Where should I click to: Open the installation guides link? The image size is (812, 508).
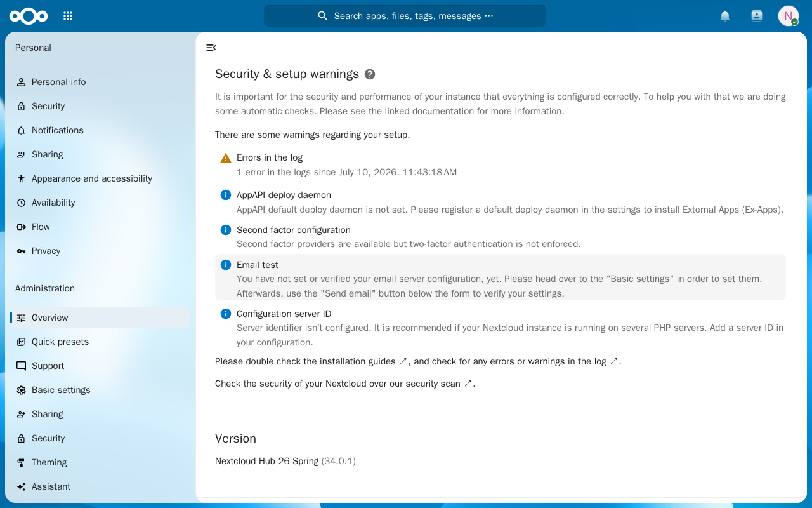(363, 361)
